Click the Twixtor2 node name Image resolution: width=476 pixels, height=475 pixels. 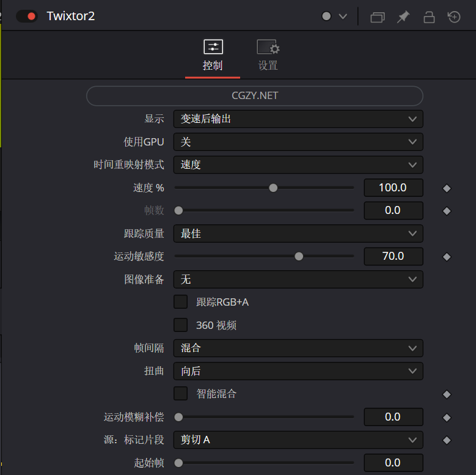(x=71, y=16)
